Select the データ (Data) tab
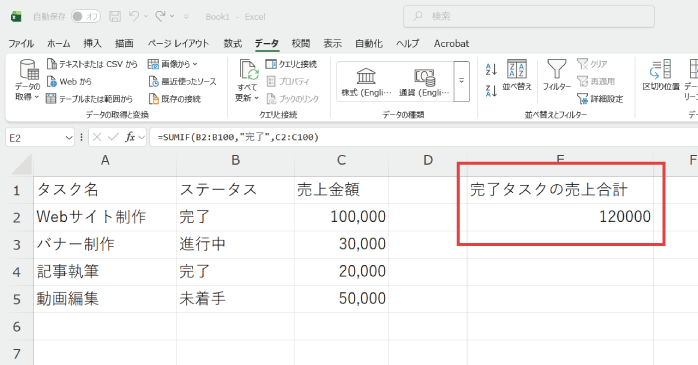Image resolution: width=698 pixels, height=365 pixels. (267, 44)
